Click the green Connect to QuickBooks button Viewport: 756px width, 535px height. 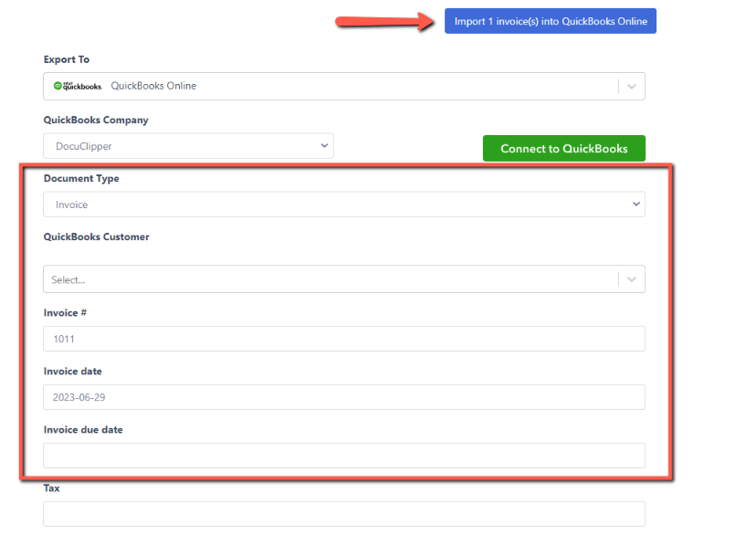point(564,149)
